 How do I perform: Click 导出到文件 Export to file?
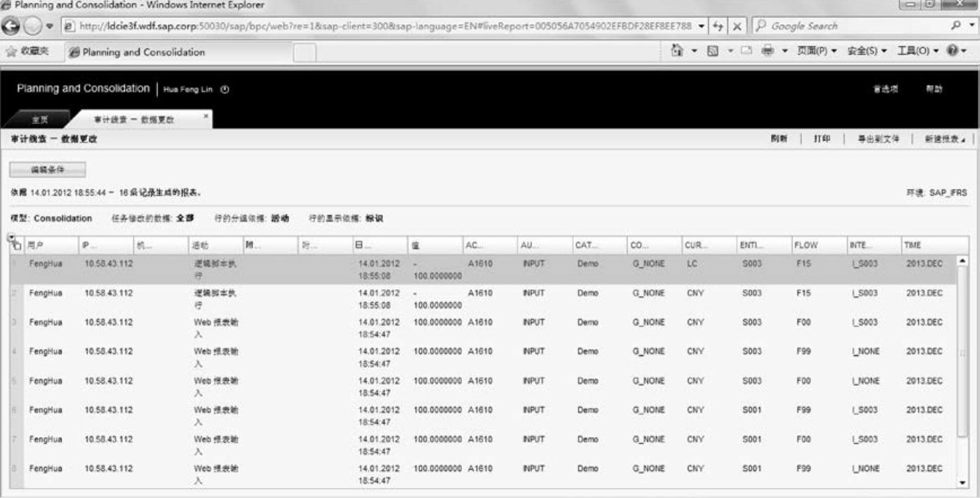pos(878,139)
